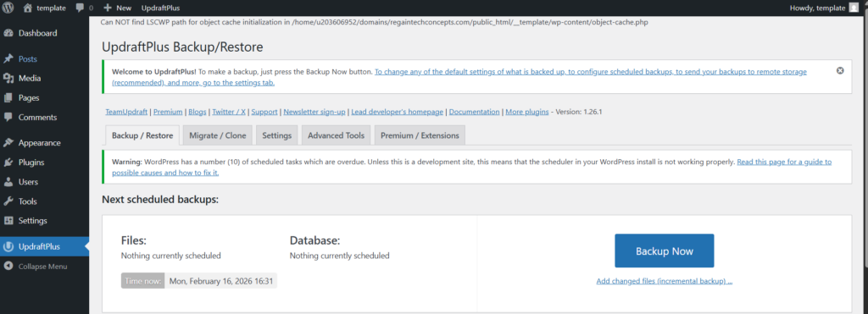868x314 pixels.
Task: Click the 'UpdraftPlus Backup/Restore' page title
Action: pyautogui.click(x=182, y=47)
